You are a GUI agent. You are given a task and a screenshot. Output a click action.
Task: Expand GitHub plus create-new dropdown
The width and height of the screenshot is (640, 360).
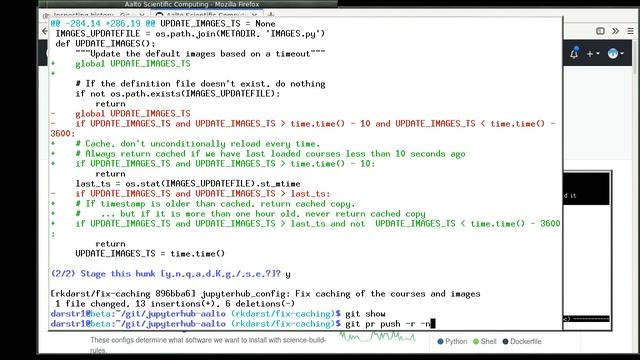[593, 53]
